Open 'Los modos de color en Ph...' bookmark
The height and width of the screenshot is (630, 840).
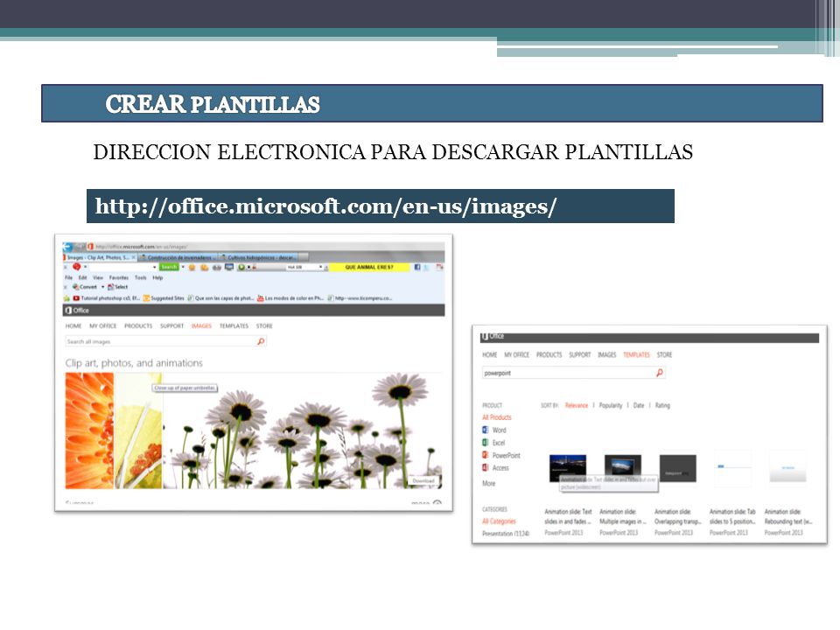coord(290,298)
